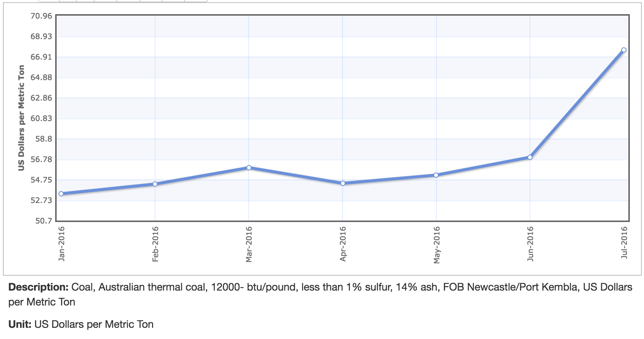Click the May-2016 x-axis label
The image size is (644, 339).
pos(437,245)
